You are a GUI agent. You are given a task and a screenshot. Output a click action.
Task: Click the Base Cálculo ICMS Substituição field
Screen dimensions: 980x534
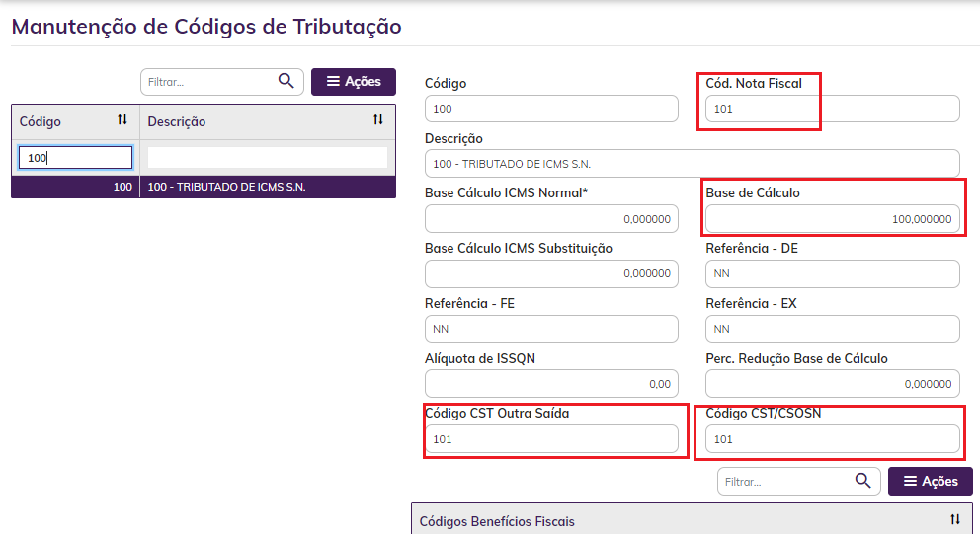pos(551,273)
